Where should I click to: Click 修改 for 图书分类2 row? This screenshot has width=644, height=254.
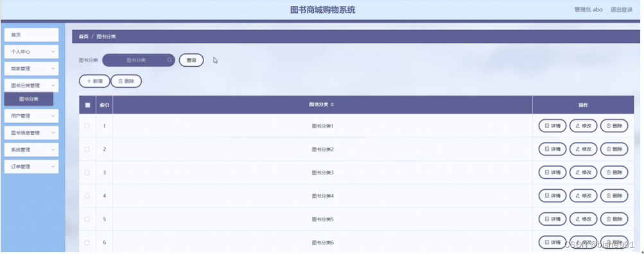coord(583,149)
